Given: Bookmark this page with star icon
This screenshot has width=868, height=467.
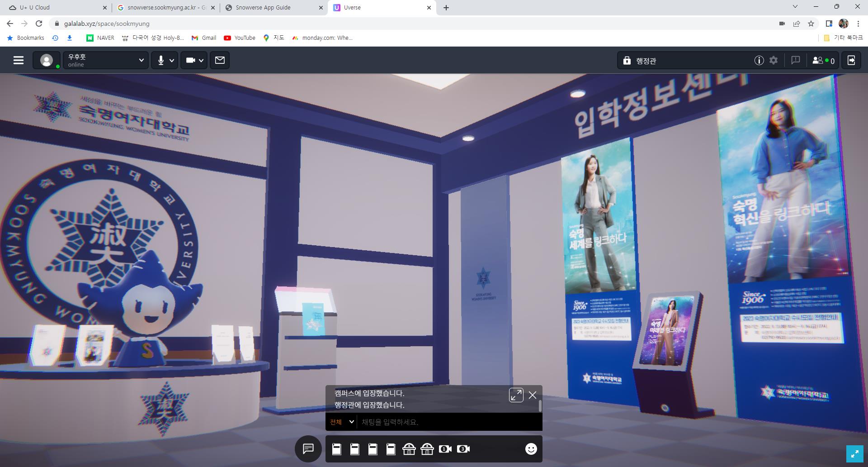Looking at the screenshot, I should (811, 24).
